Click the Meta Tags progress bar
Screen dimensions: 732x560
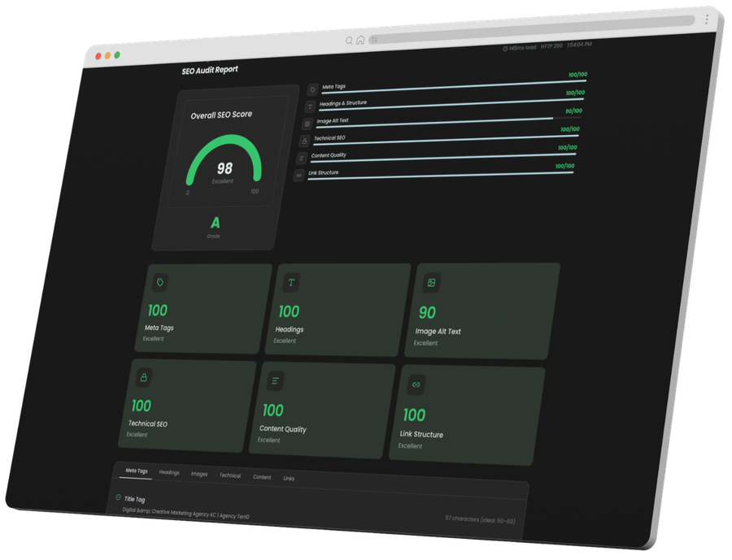coord(454,87)
